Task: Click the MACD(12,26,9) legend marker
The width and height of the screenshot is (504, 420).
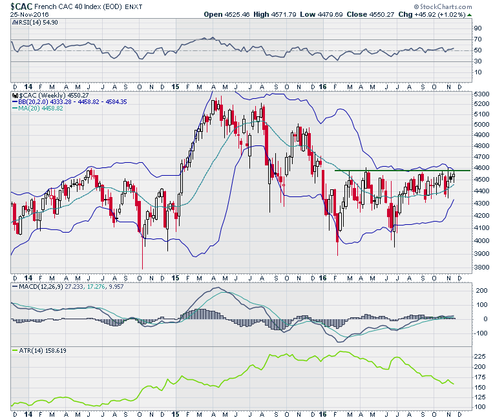Action: (x=16, y=286)
